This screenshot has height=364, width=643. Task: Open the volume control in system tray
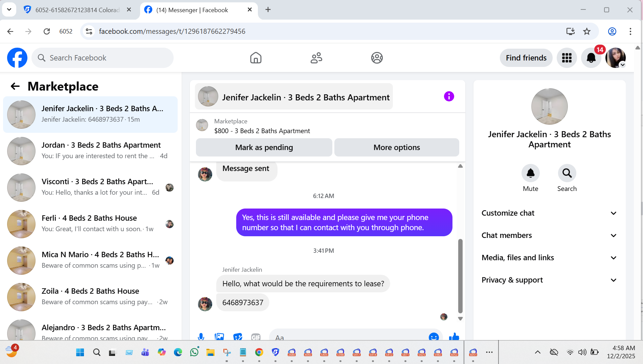[x=582, y=353]
